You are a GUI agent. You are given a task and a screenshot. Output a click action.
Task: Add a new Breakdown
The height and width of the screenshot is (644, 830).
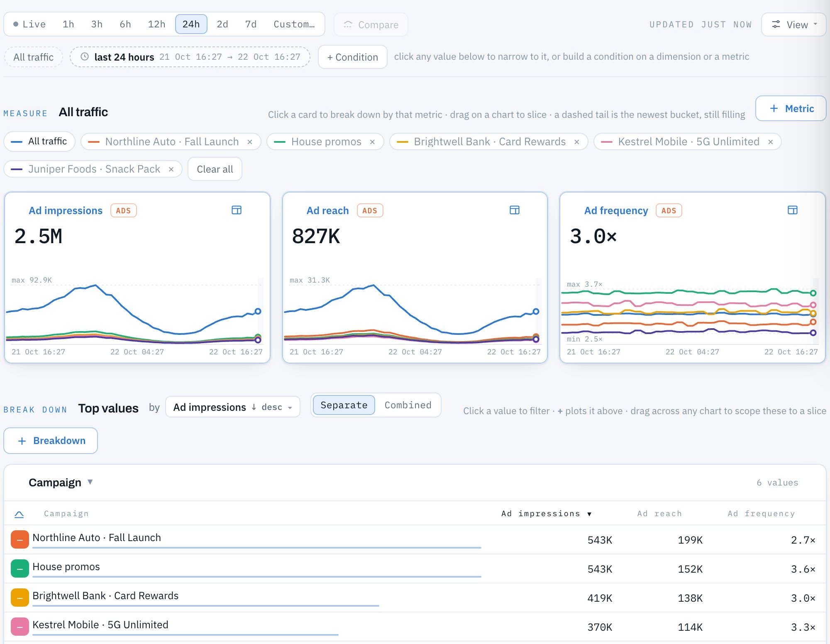(x=51, y=441)
